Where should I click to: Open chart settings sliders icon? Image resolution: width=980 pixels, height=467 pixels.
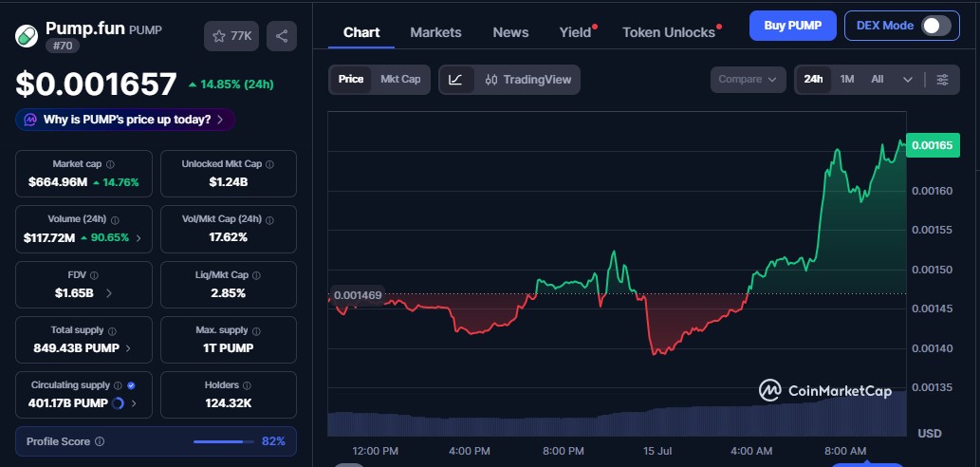coord(942,80)
